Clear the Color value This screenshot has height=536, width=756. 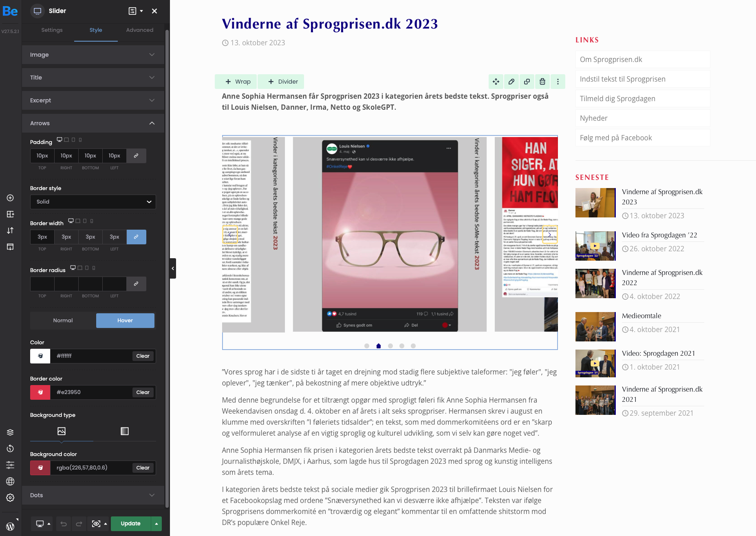point(143,356)
